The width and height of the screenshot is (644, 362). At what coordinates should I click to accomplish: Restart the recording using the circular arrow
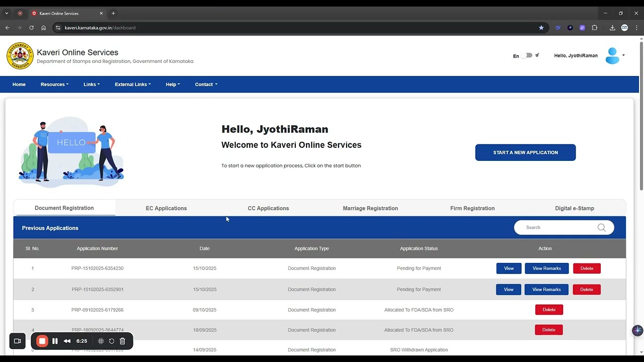point(112,341)
